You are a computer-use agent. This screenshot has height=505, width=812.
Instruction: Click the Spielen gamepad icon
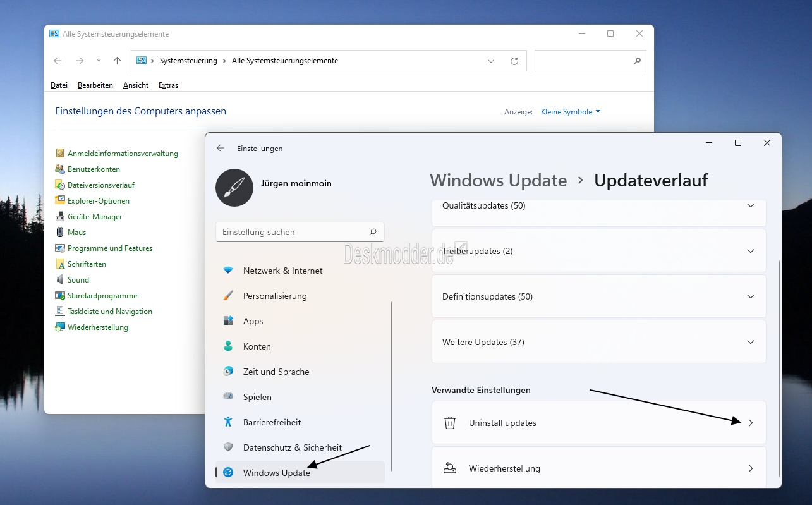tap(228, 397)
